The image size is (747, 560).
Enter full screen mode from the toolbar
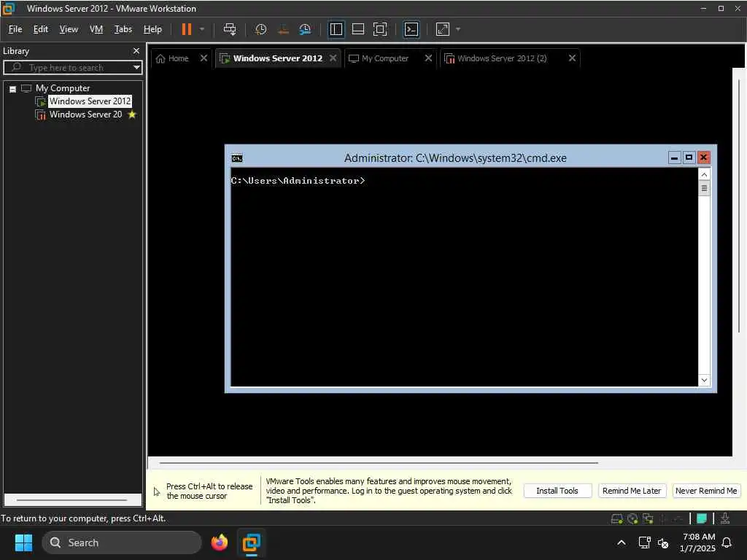point(379,29)
